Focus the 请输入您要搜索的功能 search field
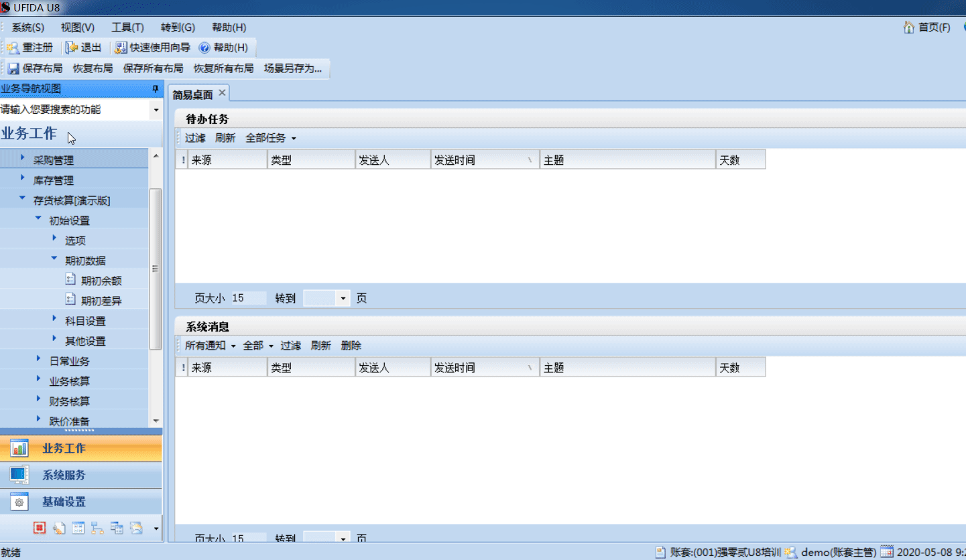The width and height of the screenshot is (966, 560). (75, 110)
